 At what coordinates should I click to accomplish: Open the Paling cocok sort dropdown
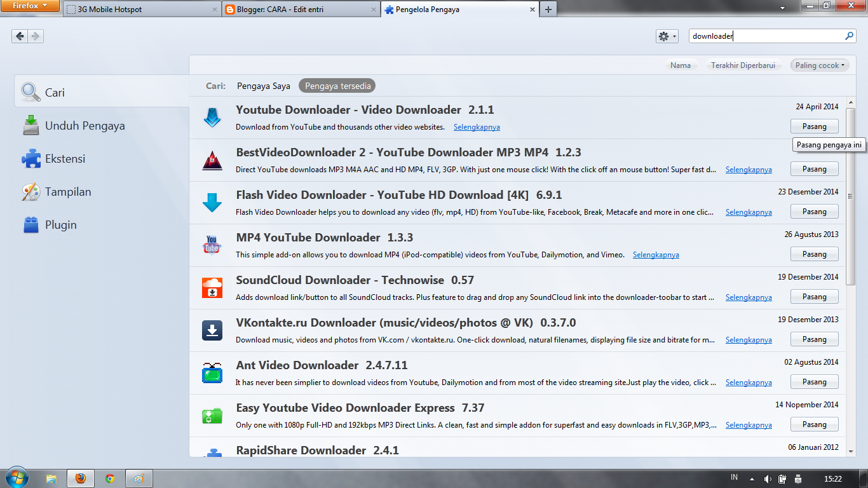(819, 65)
